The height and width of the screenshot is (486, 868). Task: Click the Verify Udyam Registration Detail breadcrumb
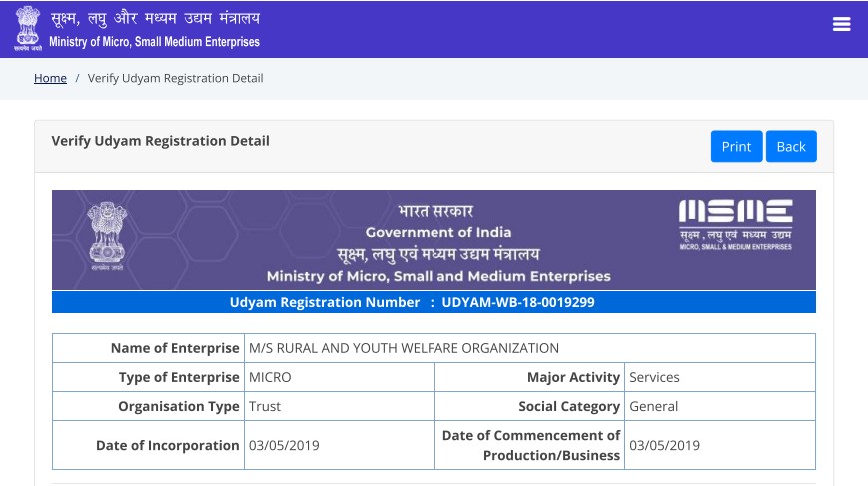(x=175, y=78)
